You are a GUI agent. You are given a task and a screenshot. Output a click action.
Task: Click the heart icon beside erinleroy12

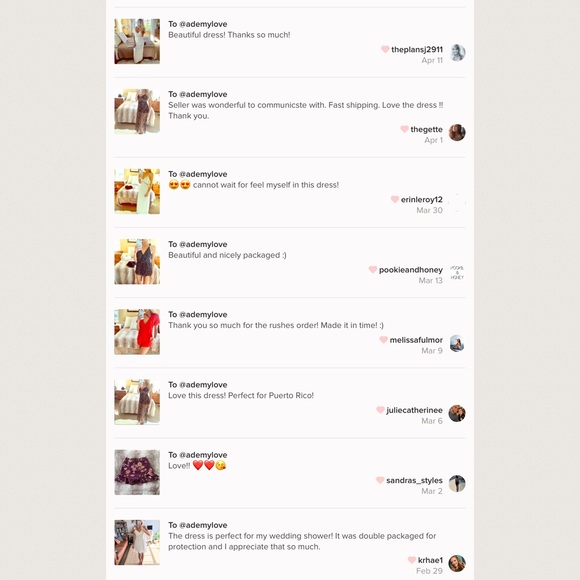click(x=395, y=199)
